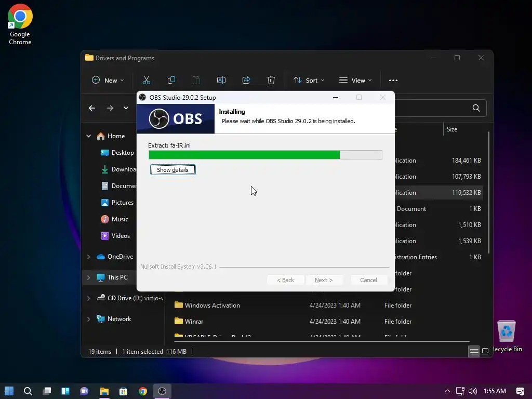Click the Copy icon in Explorer toolbar
Screen dimensions: 532x399
pos(171,81)
